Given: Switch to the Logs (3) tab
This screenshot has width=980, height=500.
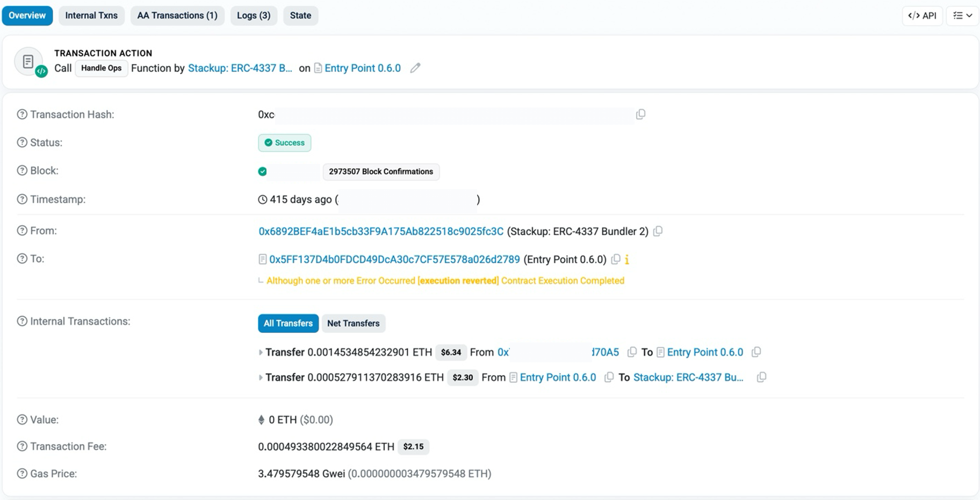Looking at the screenshot, I should pos(254,16).
